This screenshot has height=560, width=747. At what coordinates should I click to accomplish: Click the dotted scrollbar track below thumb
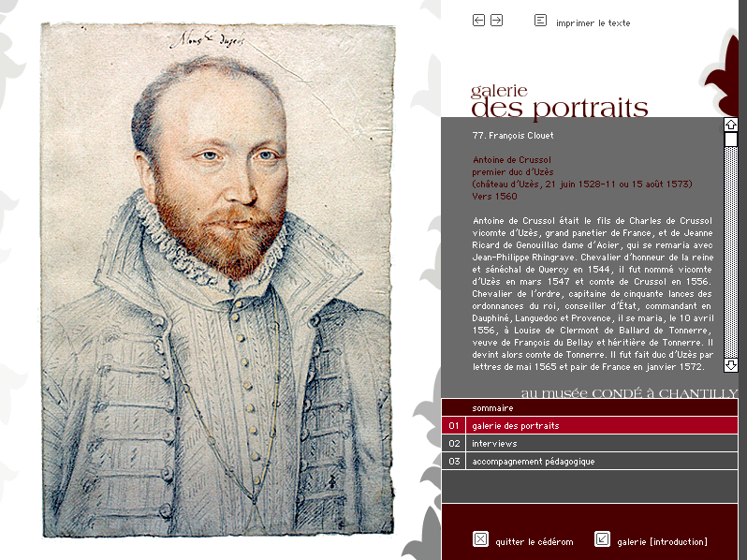(x=731, y=253)
